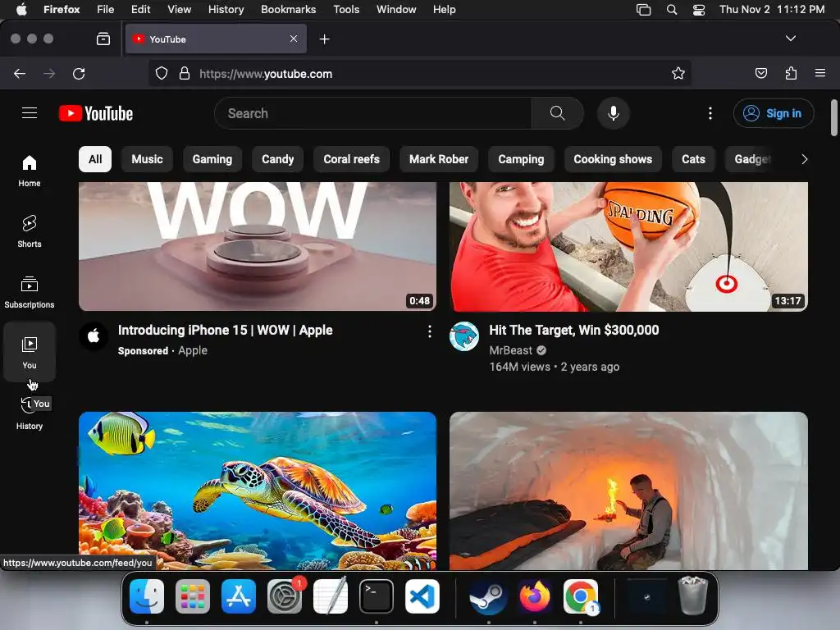
Task: Show more filter chips with right arrow
Action: pyautogui.click(x=804, y=159)
